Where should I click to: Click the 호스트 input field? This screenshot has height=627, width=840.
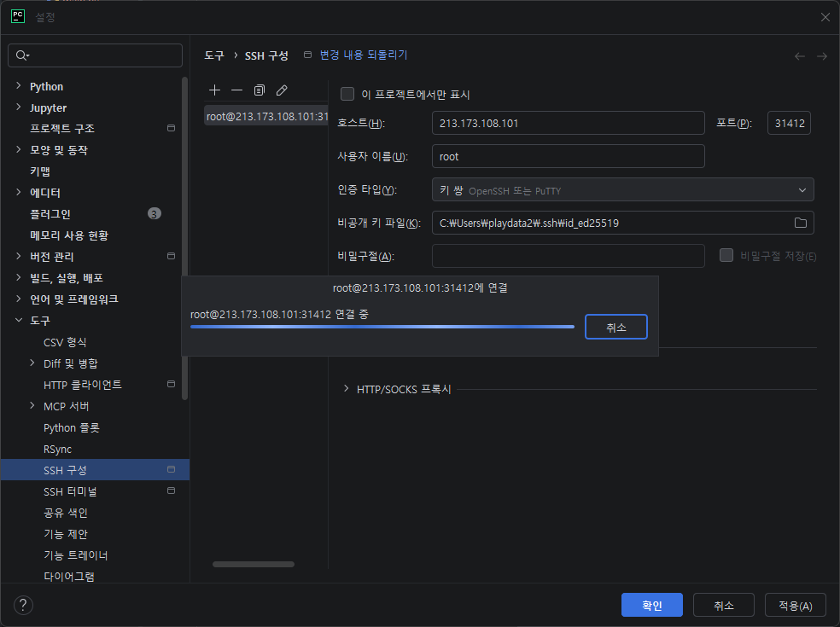568,123
